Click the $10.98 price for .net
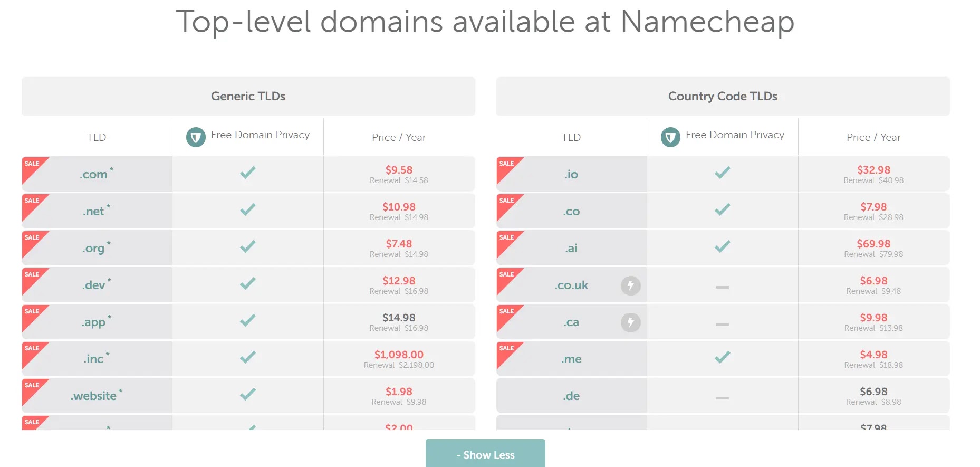980x467 pixels. tap(399, 207)
